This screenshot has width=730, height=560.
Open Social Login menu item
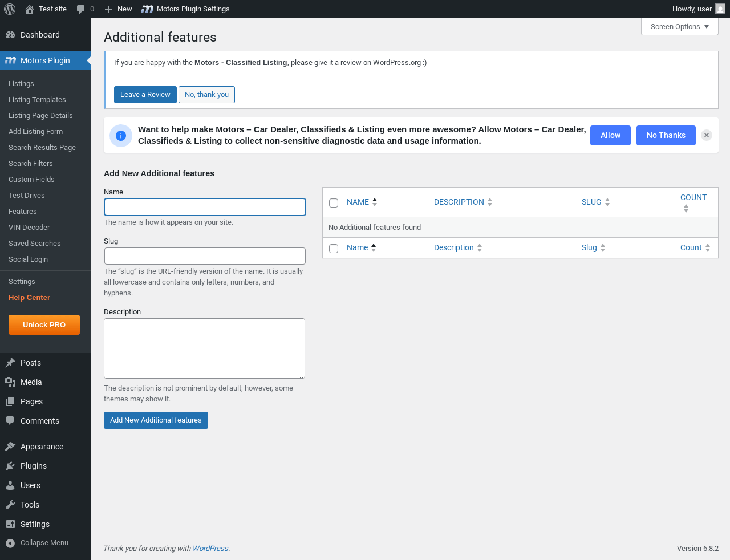coord(28,259)
